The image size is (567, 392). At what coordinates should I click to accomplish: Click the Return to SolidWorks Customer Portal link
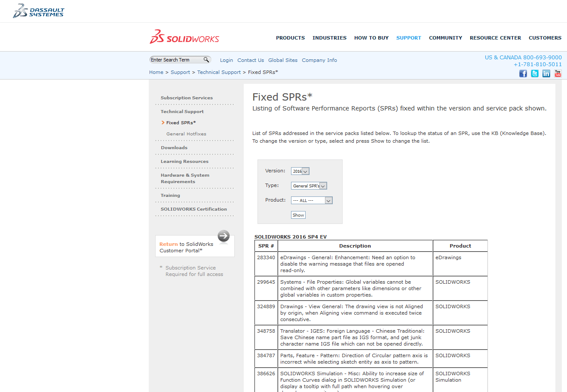click(186, 247)
